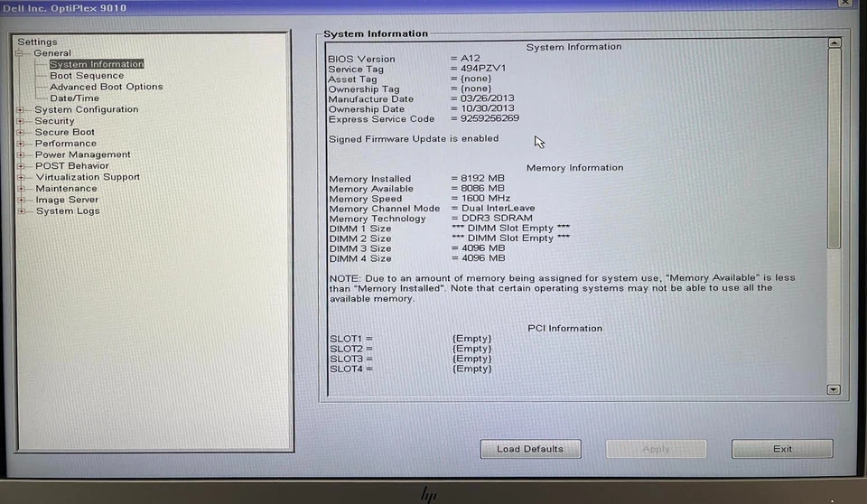867x504 pixels.
Task: Click the PCI Information heading
Action: click(565, 328)
